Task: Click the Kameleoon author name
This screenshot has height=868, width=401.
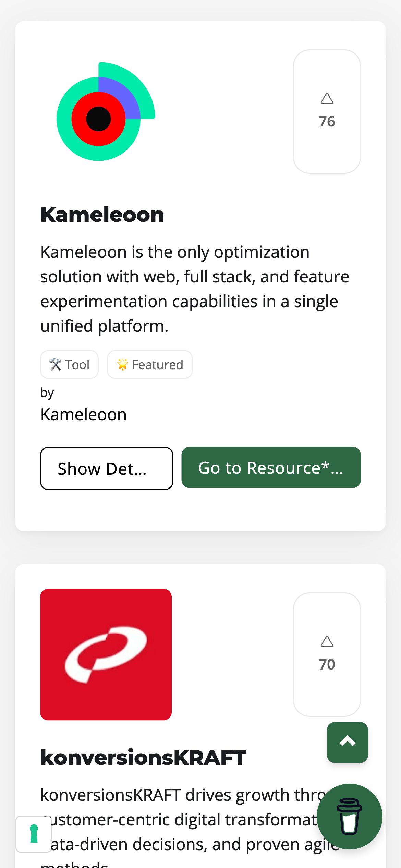Action: [84, 414]
